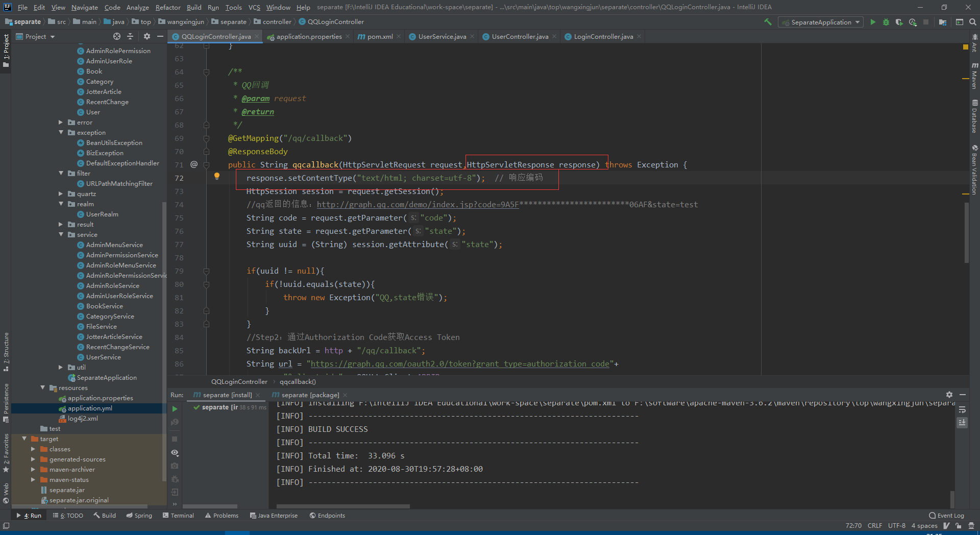Click the intention light bulb on line 72
980x535 pixels.
(217, 176)
